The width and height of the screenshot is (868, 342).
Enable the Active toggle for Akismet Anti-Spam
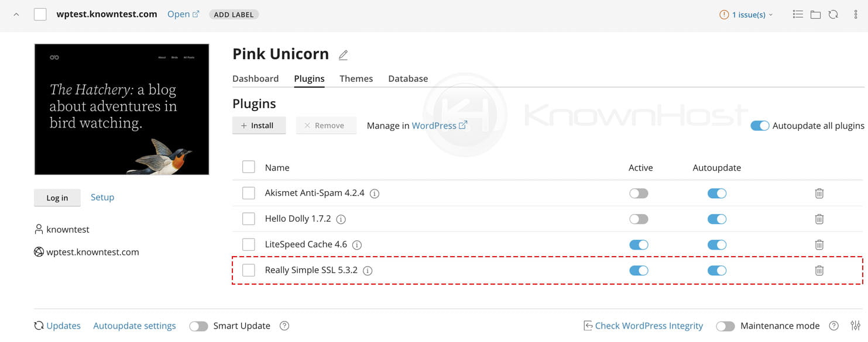[x=639, y=193]
